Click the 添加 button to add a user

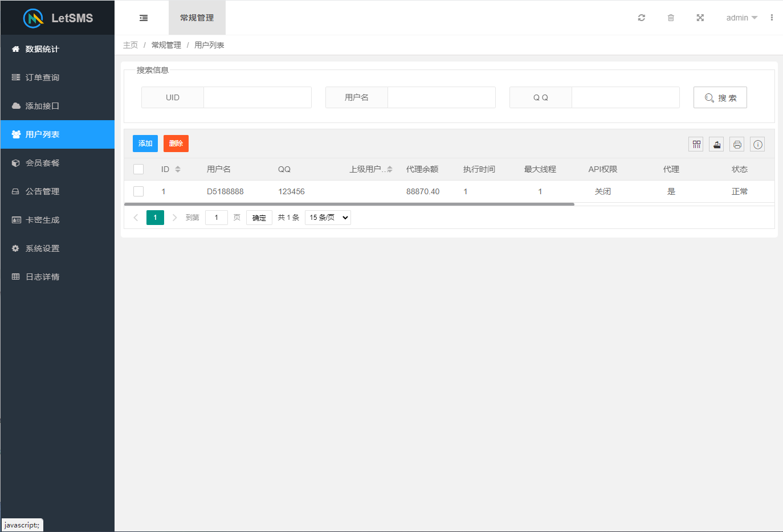(x=145, y=144)
